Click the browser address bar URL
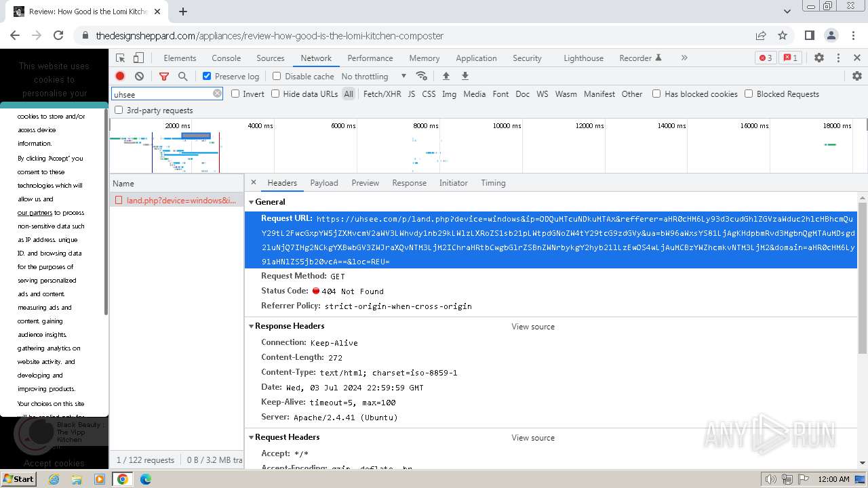This screenshot has width=868, height=488. tap(270, 36)
